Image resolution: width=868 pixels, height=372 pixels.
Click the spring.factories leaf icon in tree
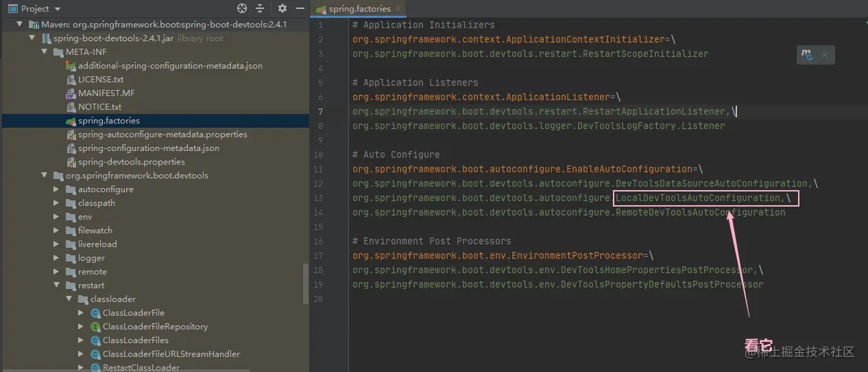pos(71,121)
